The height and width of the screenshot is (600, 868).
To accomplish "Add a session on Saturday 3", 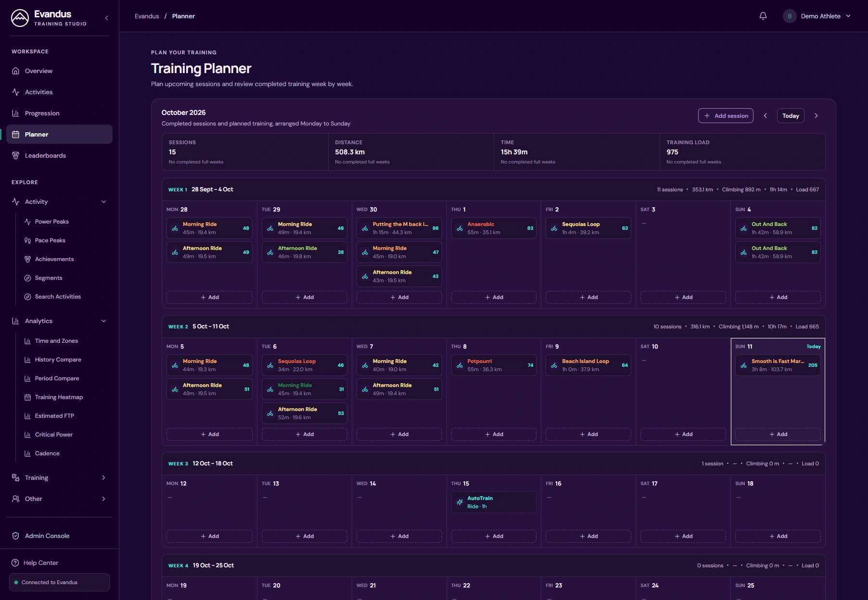I will (x=683, y=297).
